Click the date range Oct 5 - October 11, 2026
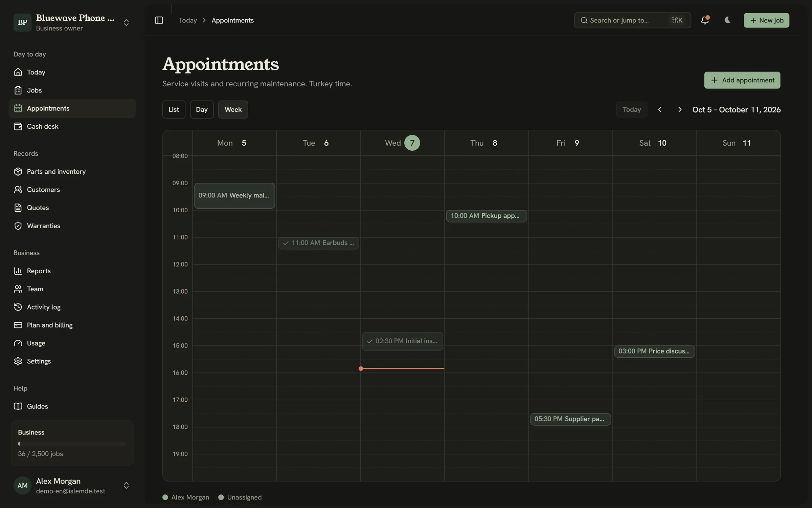Viewport: 812px width, 508px height. [x=736, y=109]
